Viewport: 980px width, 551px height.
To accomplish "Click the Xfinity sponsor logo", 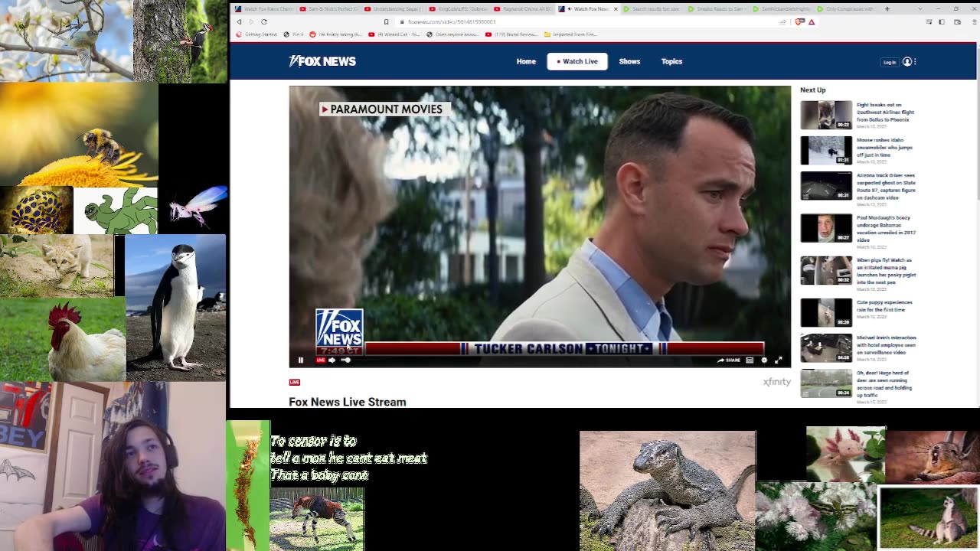I will 776,382.
